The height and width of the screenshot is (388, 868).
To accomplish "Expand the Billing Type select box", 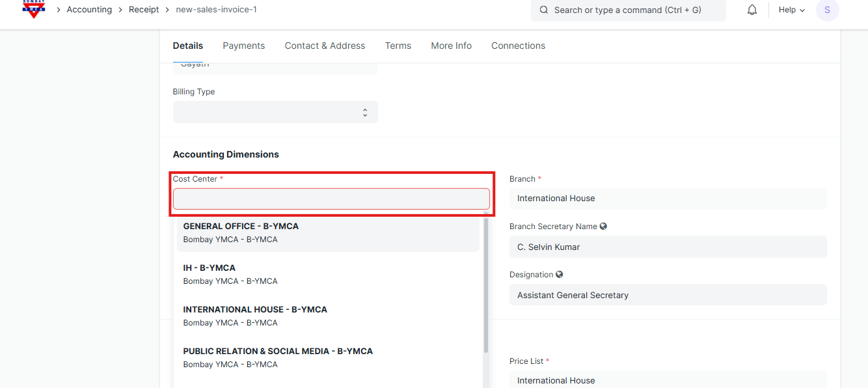I will [x=275, y=112].
